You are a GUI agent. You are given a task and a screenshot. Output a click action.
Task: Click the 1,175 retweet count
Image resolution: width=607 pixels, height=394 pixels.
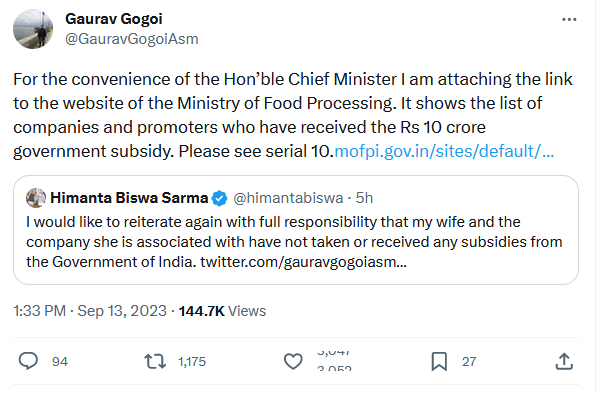[192, 361]
